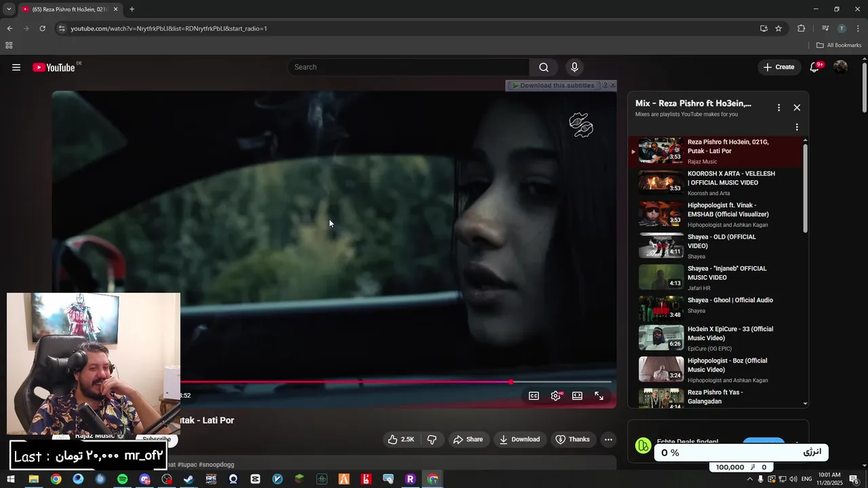Open Chrome media controls icon
Screen dimensions: 868x488
(825, 28)
